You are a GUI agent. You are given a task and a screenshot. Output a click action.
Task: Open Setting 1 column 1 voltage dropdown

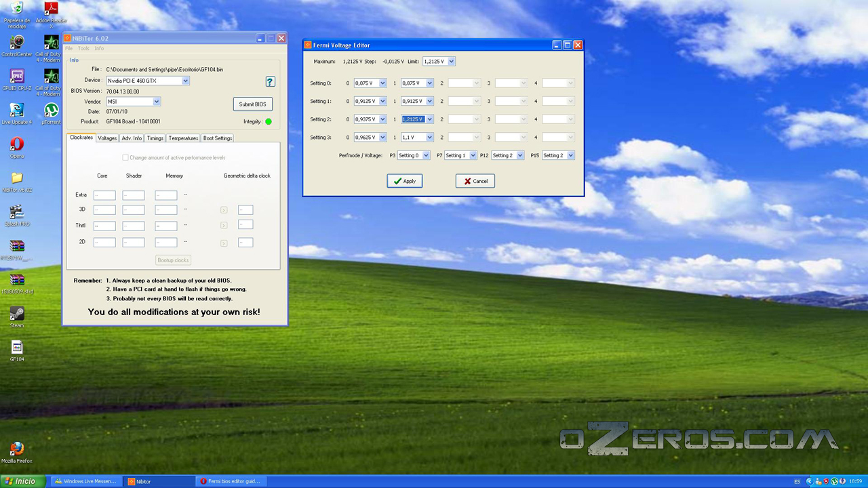pyautogui.click(x=429, y=102)
